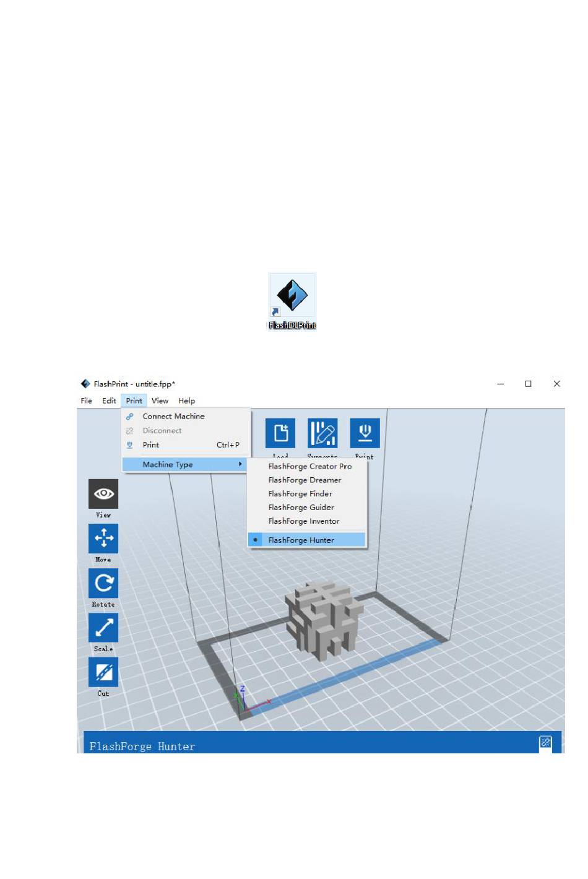Maximize the FlashPrint window
This screenshot has height=879, width=588.
coord(528,384)
